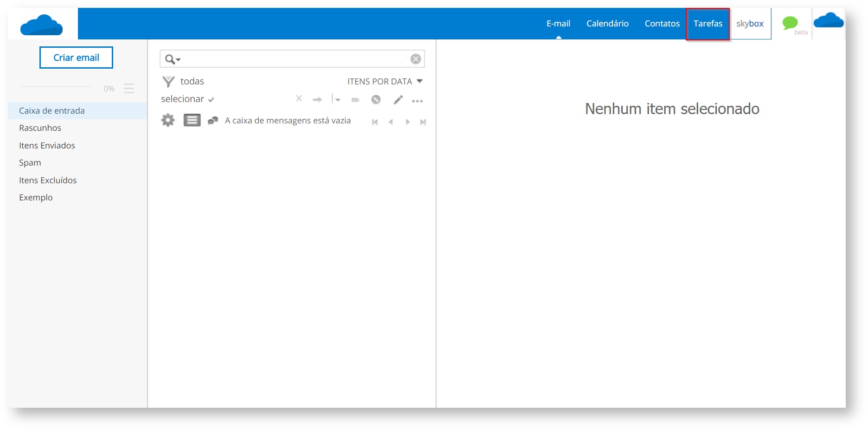
Task: Click the delete X icon in toolbar
Action: 299,98
